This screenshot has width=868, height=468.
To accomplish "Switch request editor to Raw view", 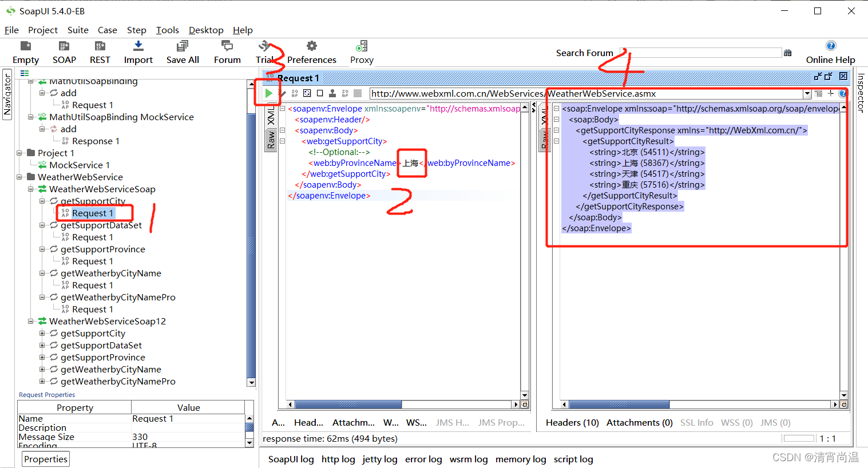I will [x=271, y=140].
